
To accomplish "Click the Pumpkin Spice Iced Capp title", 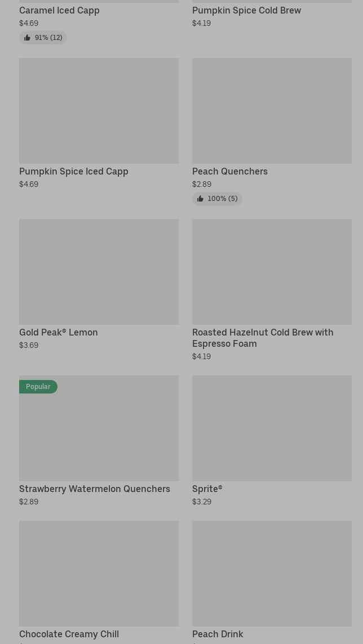I will 74,171.
